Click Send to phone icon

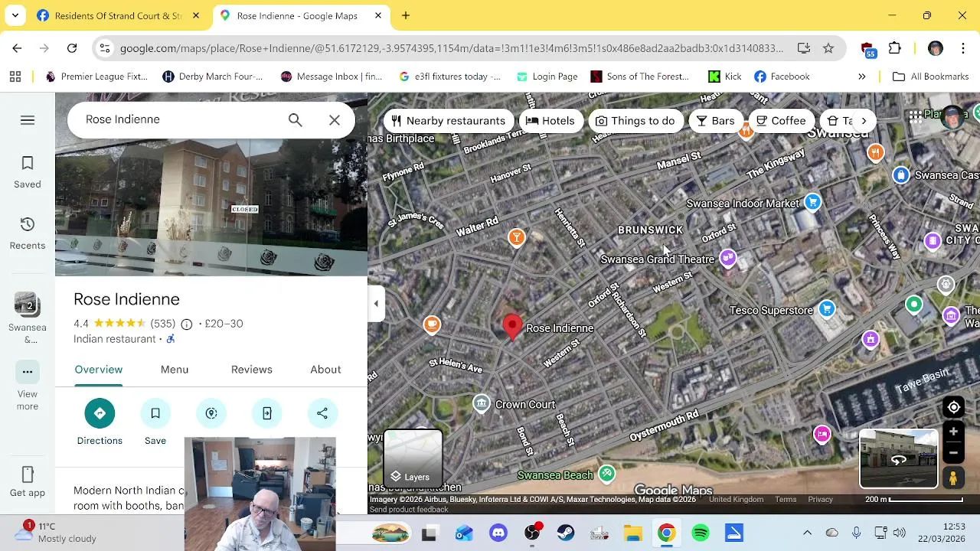pos(267,413)
